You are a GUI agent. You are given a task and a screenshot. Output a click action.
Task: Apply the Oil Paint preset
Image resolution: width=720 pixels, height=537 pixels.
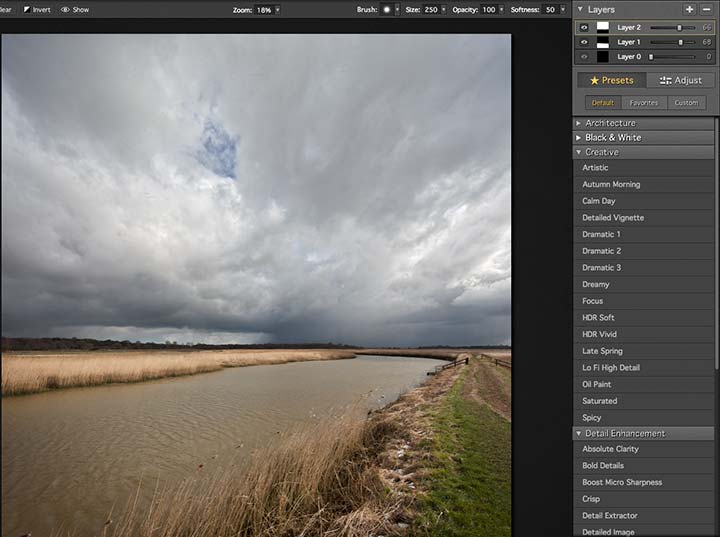pos(644,384)
